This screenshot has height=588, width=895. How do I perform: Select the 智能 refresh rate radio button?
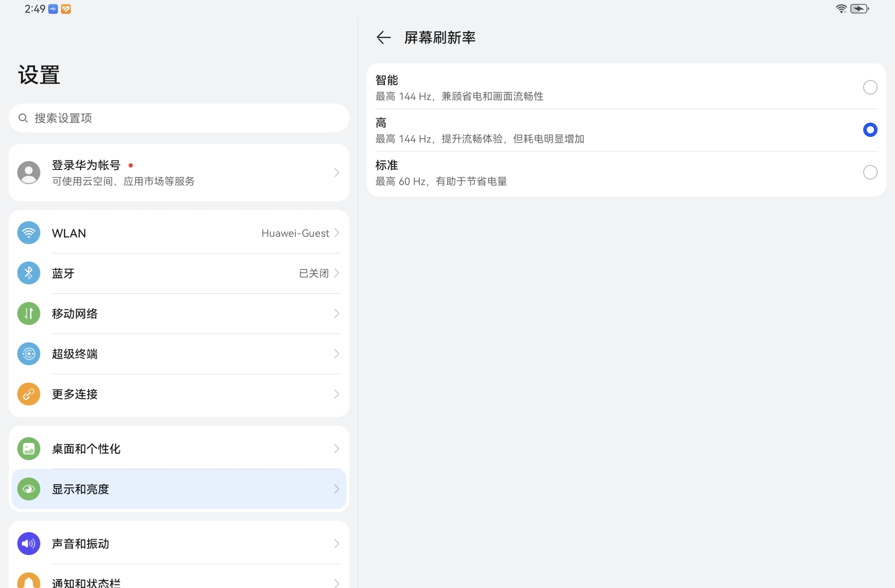[x=870, y=87]
